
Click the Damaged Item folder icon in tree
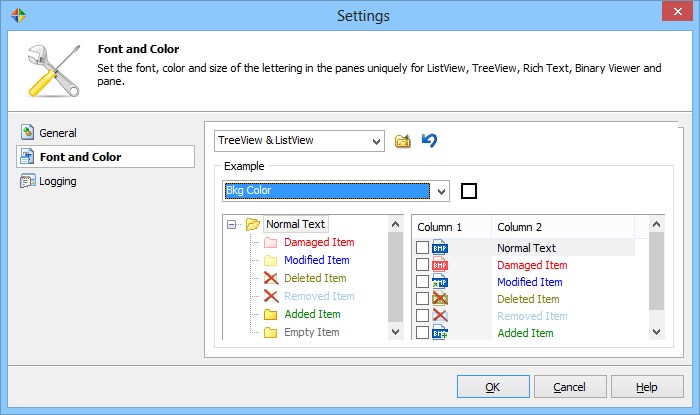(x=270, y=242)
